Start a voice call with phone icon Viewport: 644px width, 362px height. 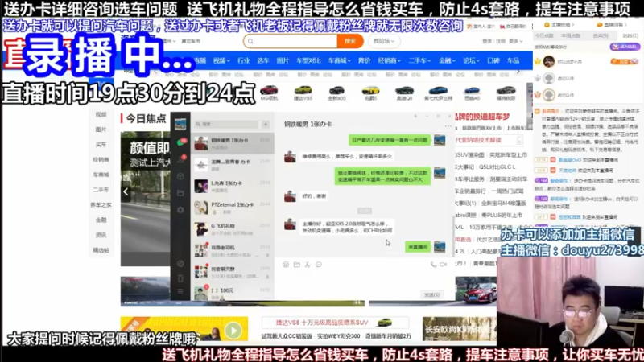click(x=433, y=265)
